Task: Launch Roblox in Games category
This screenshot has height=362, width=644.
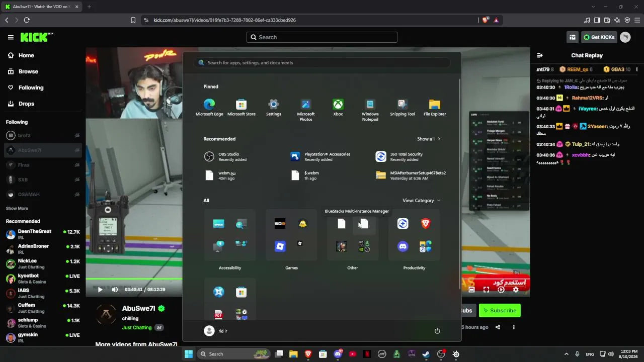Action: coord(280,246)
